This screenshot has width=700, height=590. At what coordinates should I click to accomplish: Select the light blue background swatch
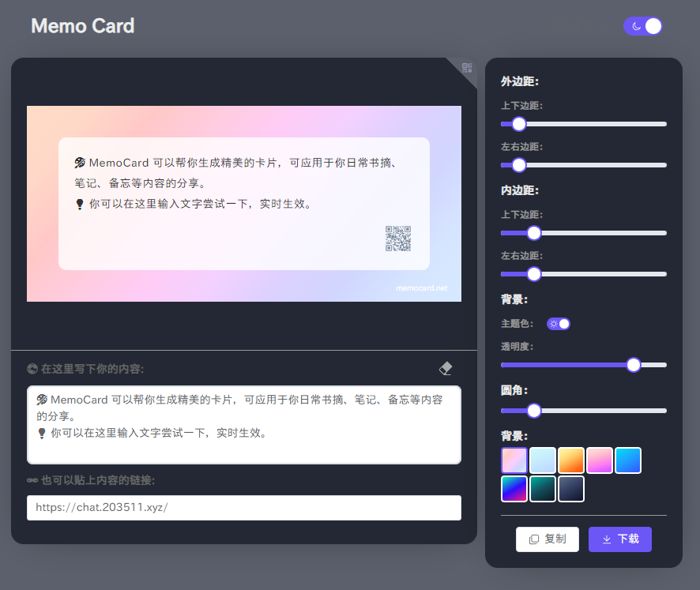(x=543, y=460)
